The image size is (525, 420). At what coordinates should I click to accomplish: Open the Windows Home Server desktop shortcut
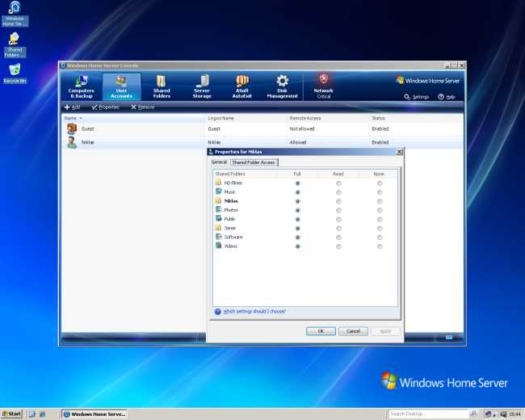tap(15, 14)
